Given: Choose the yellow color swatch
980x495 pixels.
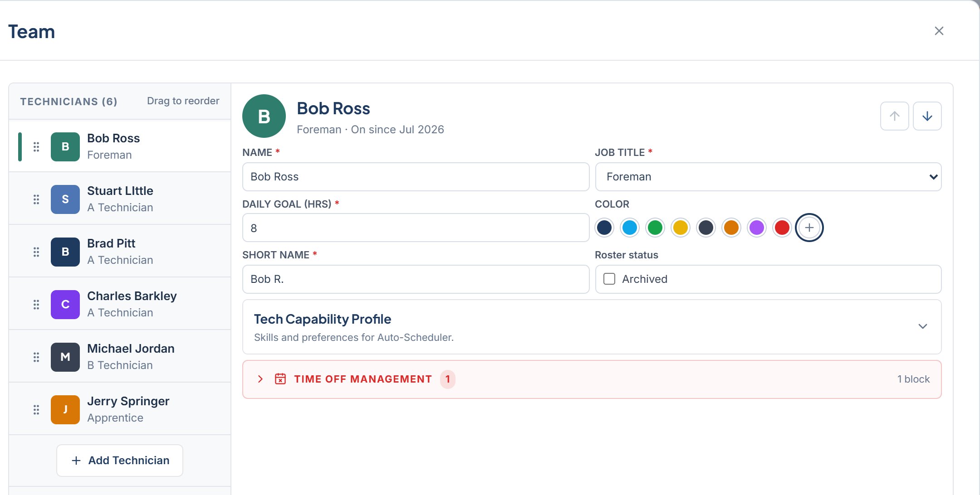Looking at the screenshot, I should coord(681,228).
